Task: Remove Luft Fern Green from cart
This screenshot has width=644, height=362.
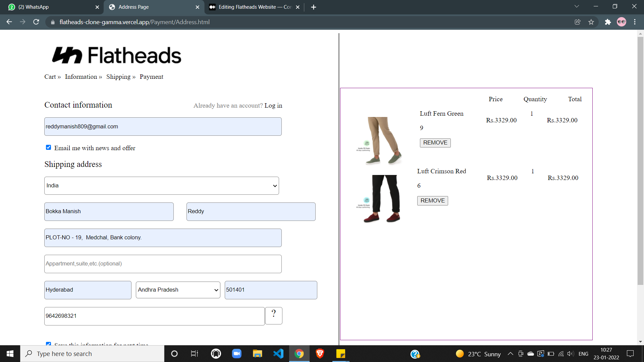Action: click(x=435, y=143)
